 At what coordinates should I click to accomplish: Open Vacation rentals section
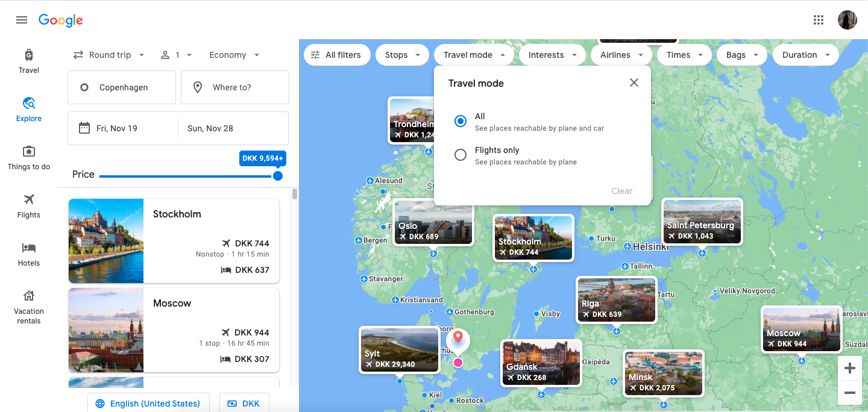tap(28, 306)
